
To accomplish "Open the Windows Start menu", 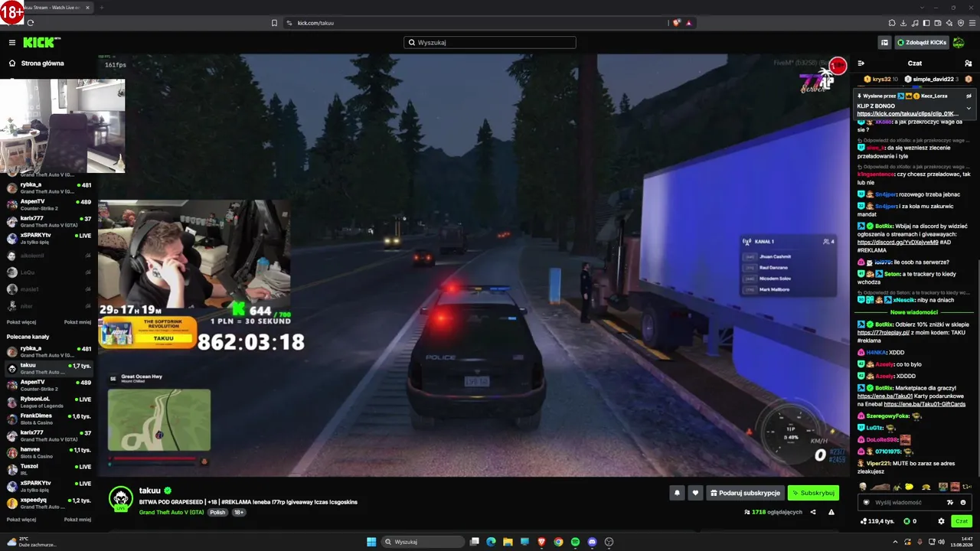I will (371, 542).
